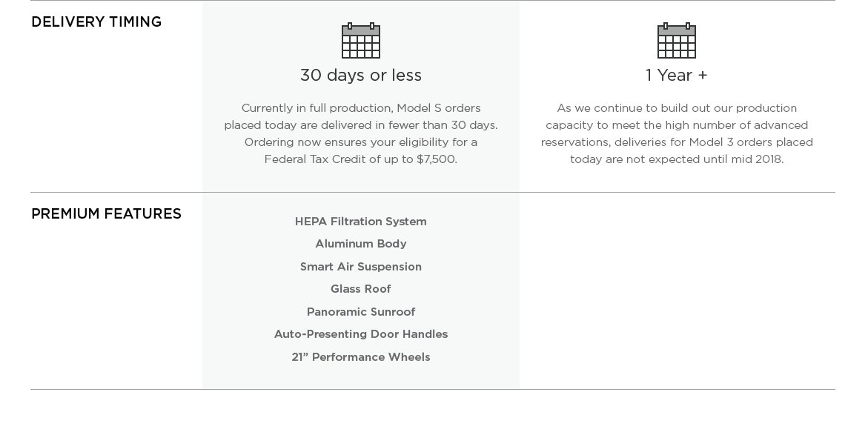The width and height of the screenshot is (868, 435).
Task: Select the PREMIUM FEATURES row label
Action: click(x=106, y=214)
